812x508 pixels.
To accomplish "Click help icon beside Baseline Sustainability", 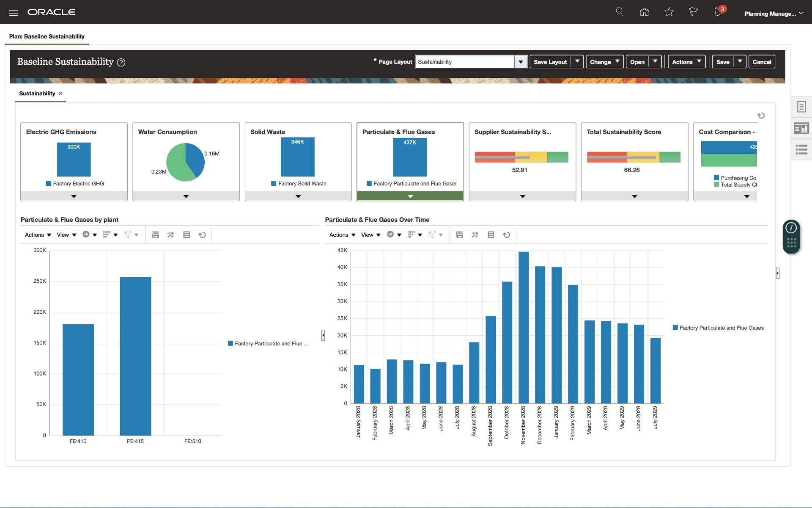I will 121,63.
